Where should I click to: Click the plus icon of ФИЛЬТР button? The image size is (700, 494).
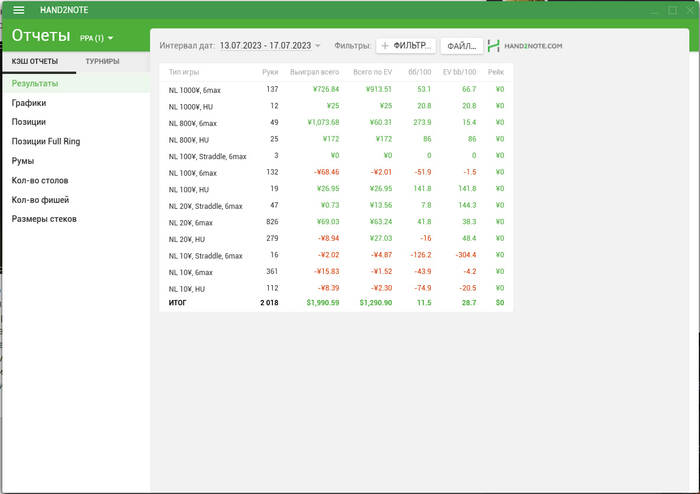pyautogui.click(x=385, y=46)
